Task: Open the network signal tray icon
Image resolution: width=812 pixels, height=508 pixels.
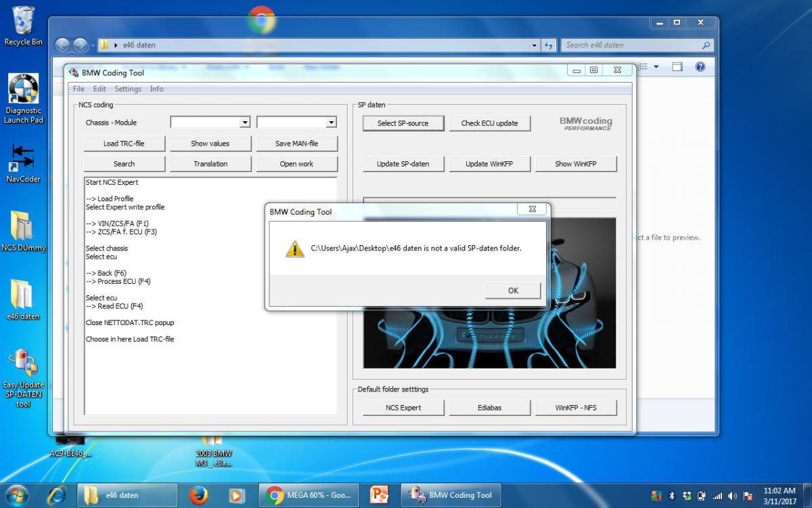Action: (x=717, y=496)
